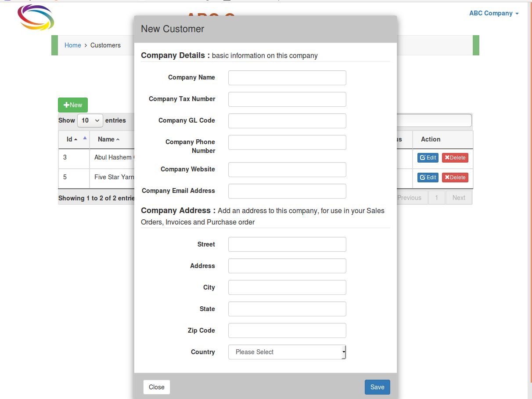This screenshot has height=399, width=532.
Task: Click the Close button on New Customer dialog
Action: click(x=156, y=387)
